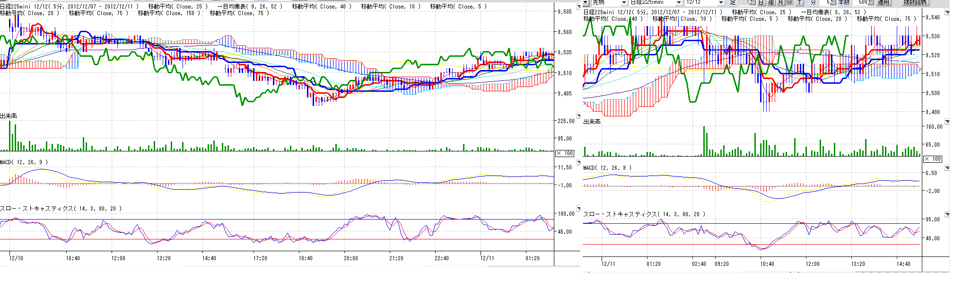
Task: Click the T tick chart button
Action: tap(799, 2)
